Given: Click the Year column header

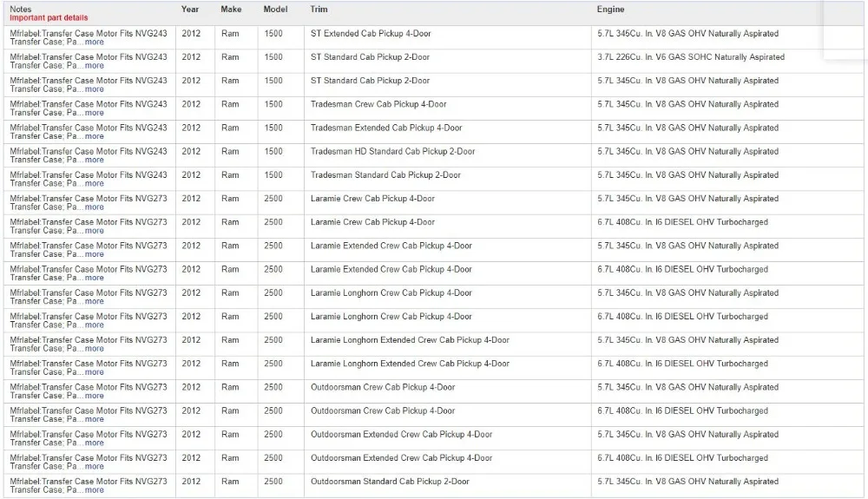Looking at the screenshot, I should [x=190, y=10].
